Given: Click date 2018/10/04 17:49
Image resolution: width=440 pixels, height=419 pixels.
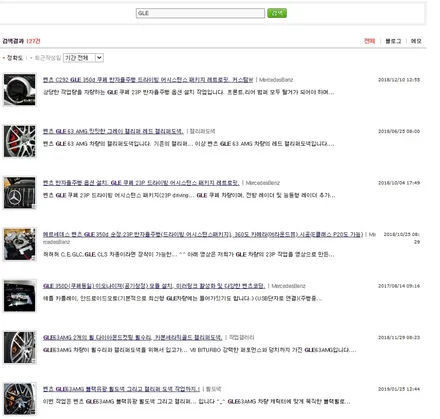Looking at the screenshot, I should (399, 183).
